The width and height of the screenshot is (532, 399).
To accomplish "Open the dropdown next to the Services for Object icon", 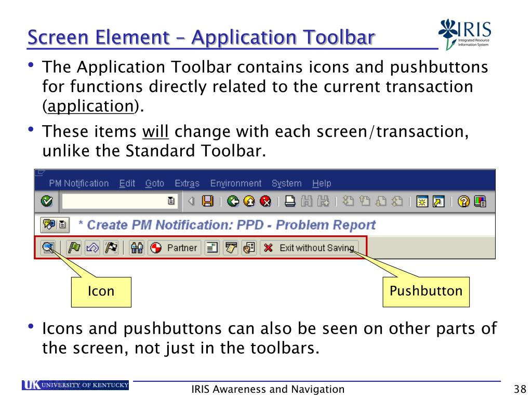I will pos(63,224).
